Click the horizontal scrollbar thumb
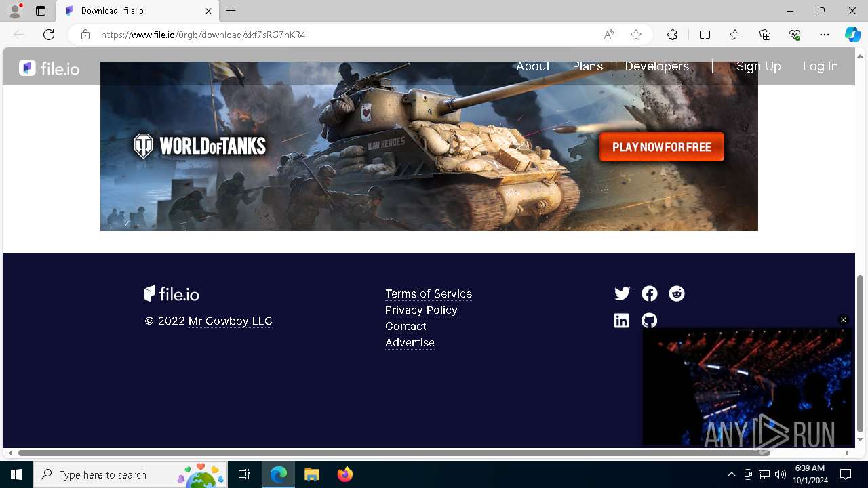 394,453
